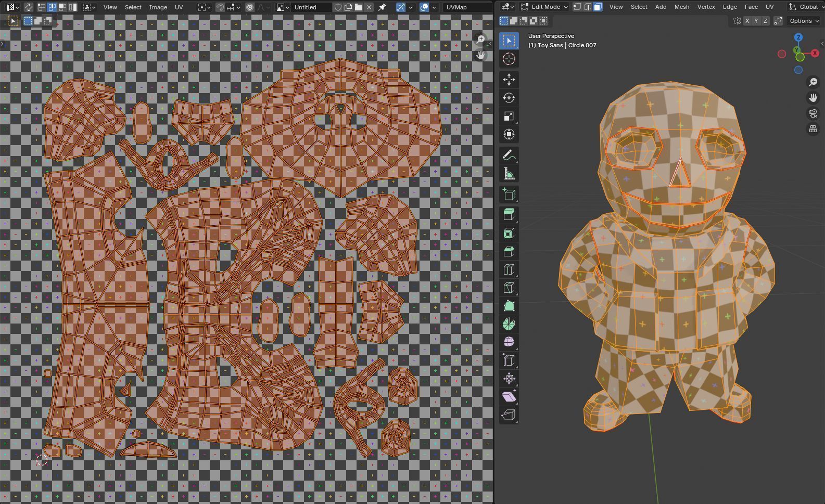The width and height of the screenshot is (825, 504).
Task: Open the Mesh menu
Action: tap(681, 7)
